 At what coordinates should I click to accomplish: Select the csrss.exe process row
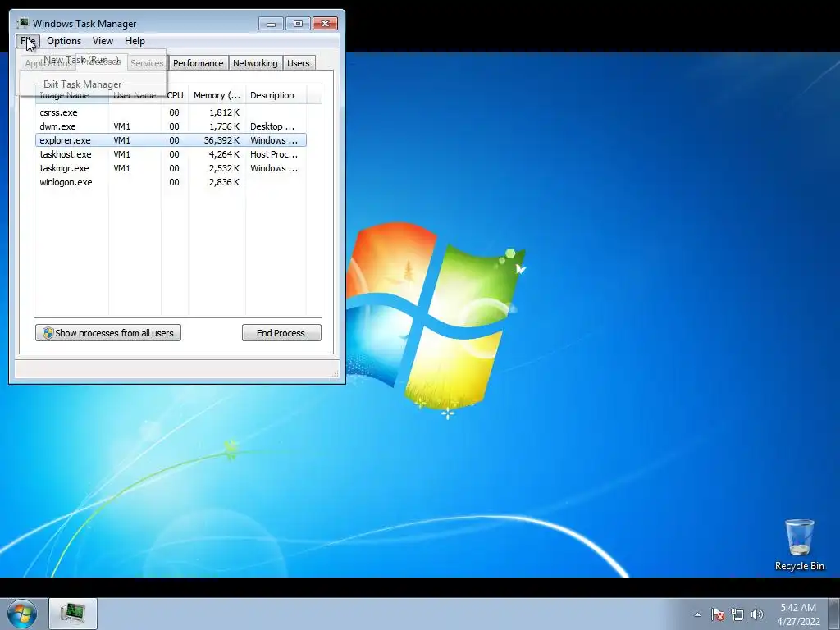(171, 112)
